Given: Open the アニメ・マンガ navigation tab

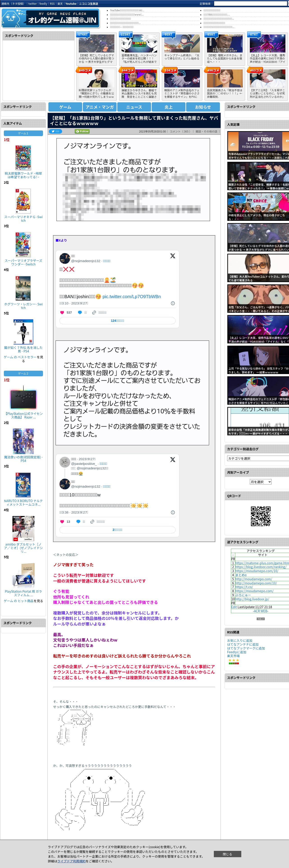Looking at the screenshot, I should point(99,107).
